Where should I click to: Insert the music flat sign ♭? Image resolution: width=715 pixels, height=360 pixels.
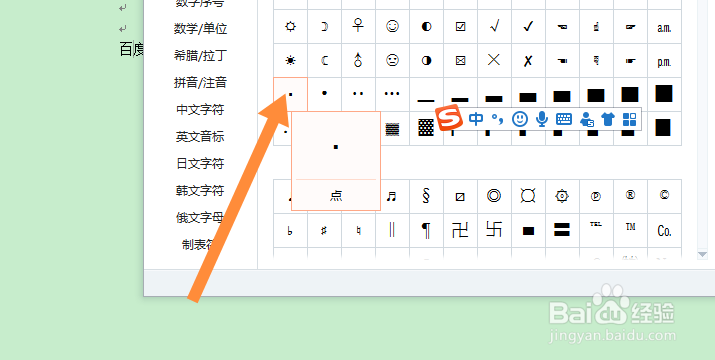pyautogui.click(x=290, y=230)
